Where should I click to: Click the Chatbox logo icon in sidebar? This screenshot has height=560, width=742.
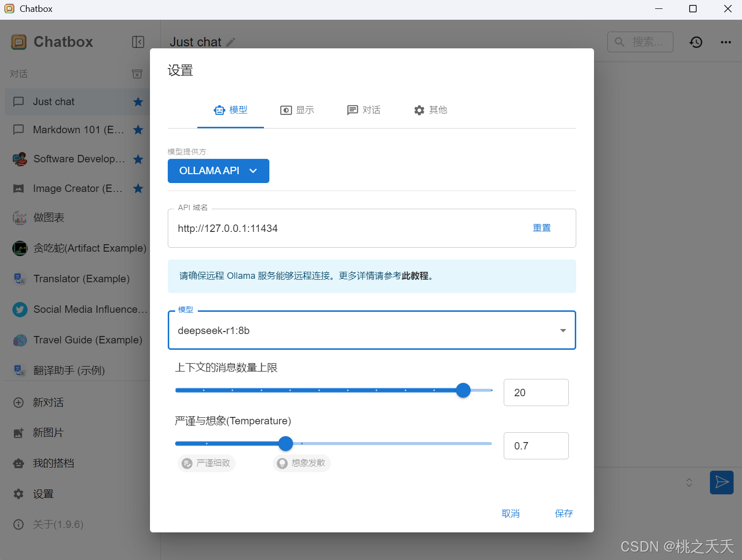pyautogui.click(x=19, y=42)
